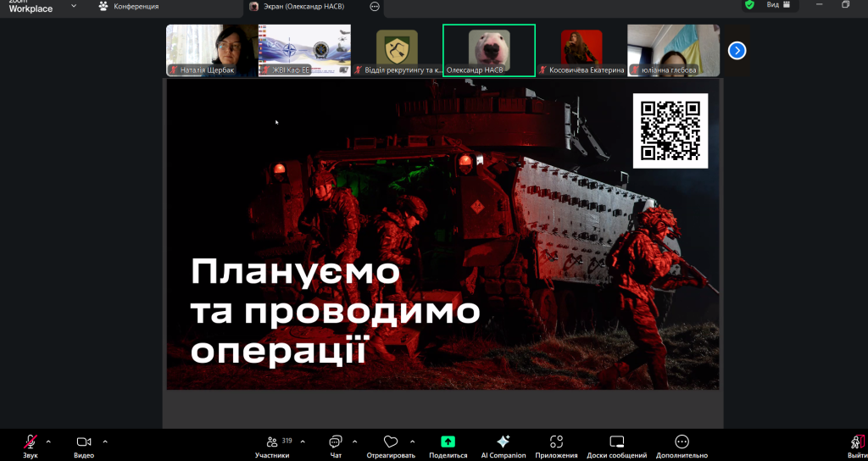Image resolution: width=868 pixels, height=461 pixels.
Task: Select Наталія Щербак video thumbnail
Action: [x=211, y=50]
